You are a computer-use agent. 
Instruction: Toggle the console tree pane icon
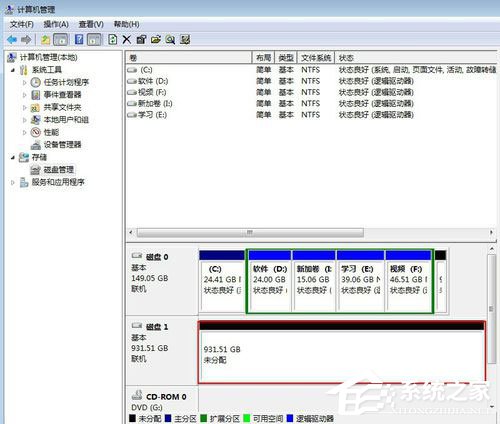pos(61,40)
